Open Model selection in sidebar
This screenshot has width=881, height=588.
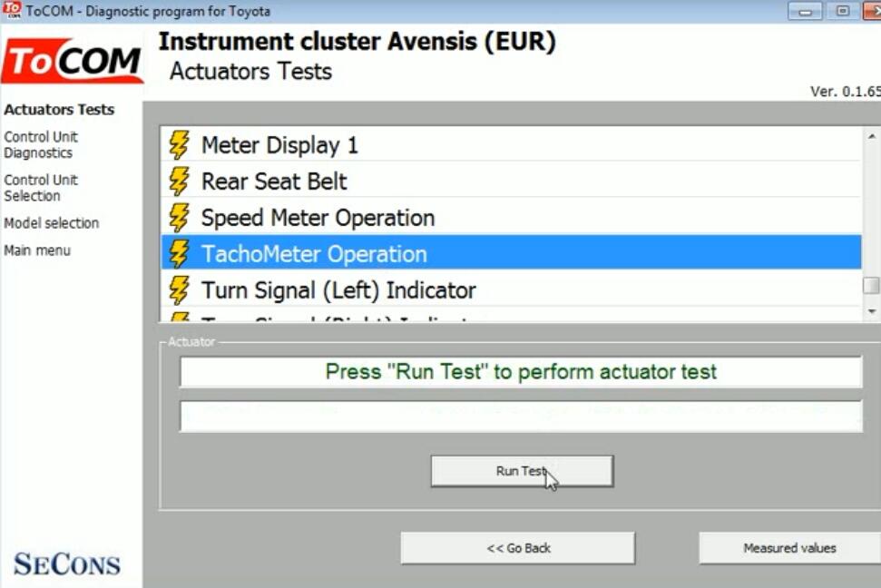[51, 223]
